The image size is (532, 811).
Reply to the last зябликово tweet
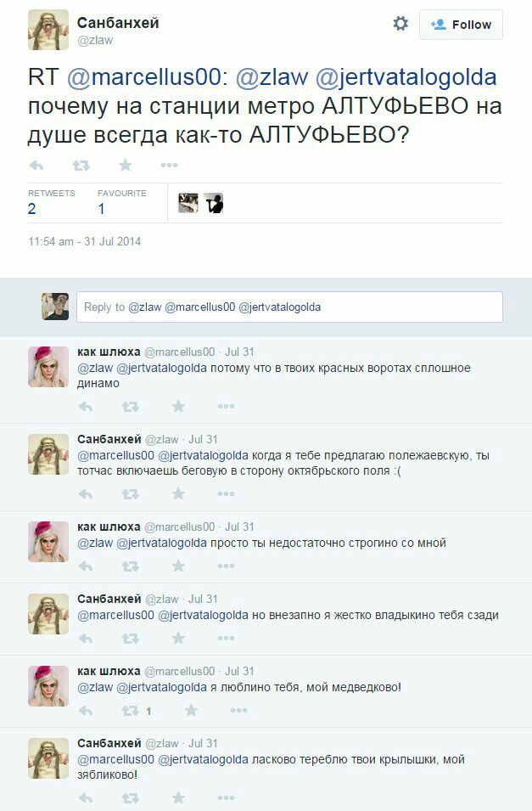tap(86, 798)
